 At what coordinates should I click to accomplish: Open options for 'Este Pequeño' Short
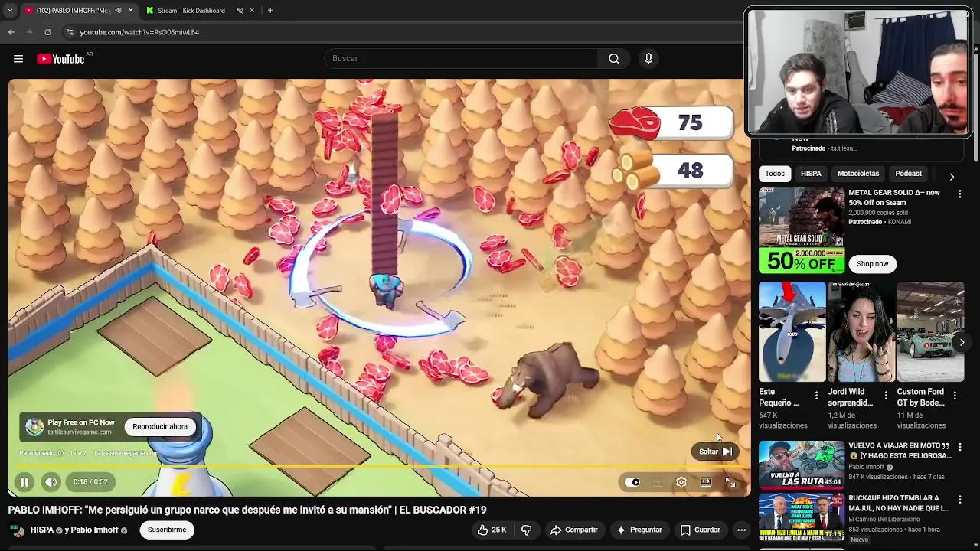[816, 396]
